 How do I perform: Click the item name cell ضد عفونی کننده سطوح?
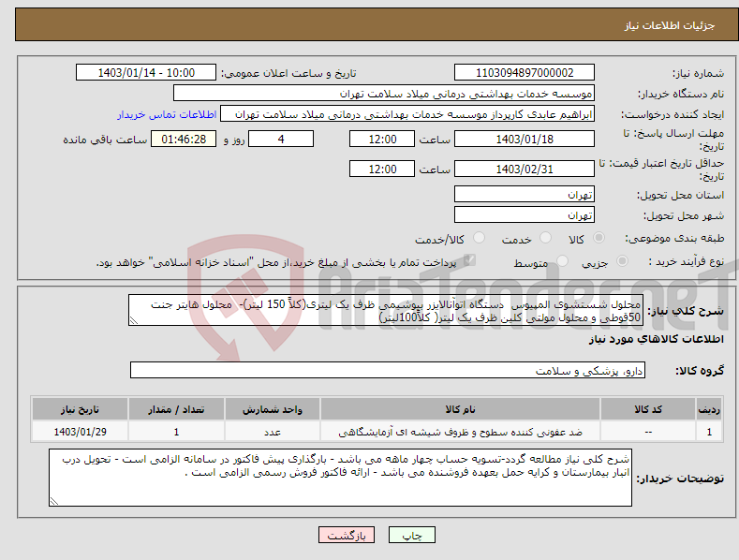pyautogui.click(x=460, y=432)
